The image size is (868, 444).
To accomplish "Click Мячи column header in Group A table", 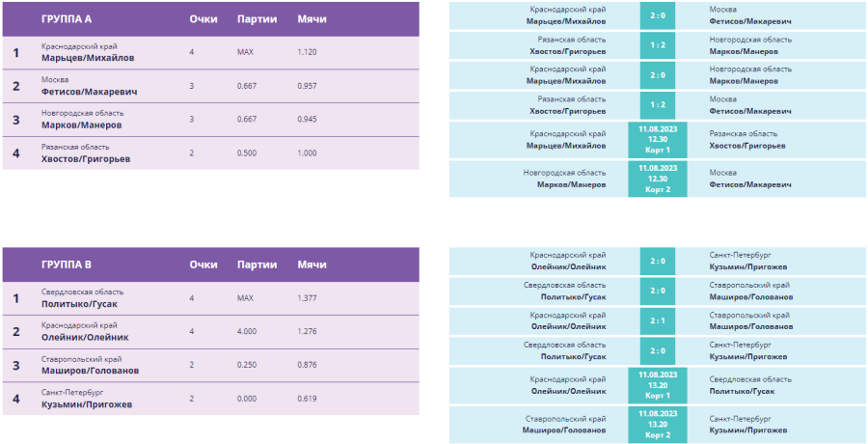I will click(312, 18).
